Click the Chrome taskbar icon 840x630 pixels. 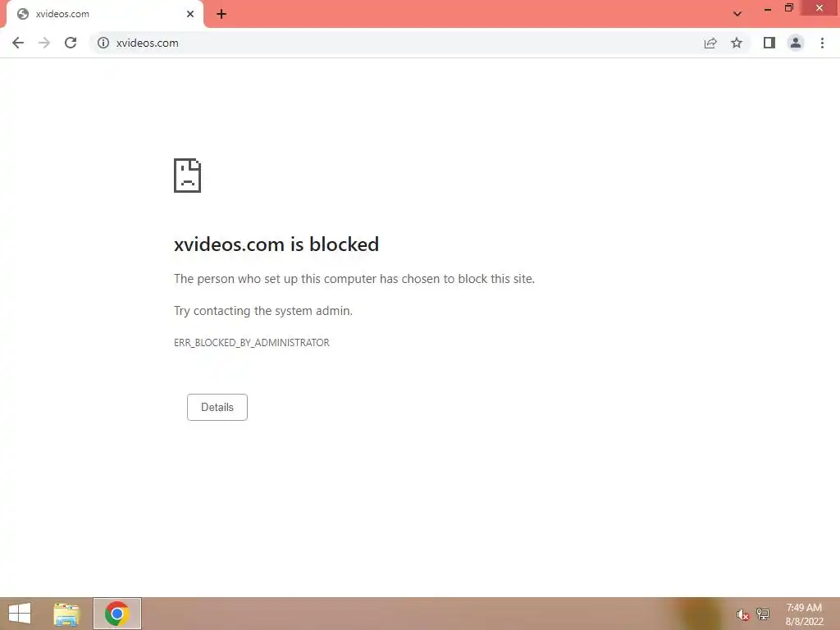[x=117, y=614]
